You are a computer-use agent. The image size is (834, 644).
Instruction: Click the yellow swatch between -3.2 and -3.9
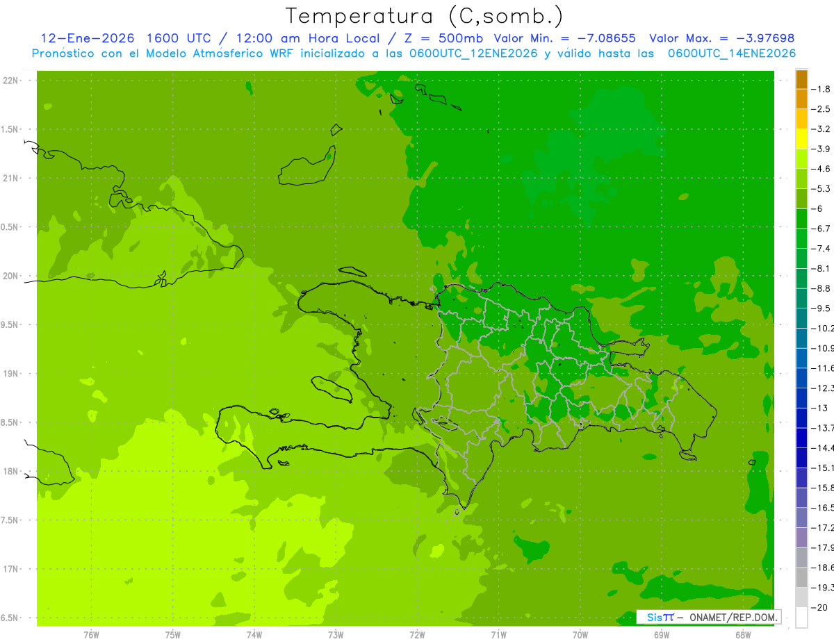pyautogui.click(x=801, y=139)
